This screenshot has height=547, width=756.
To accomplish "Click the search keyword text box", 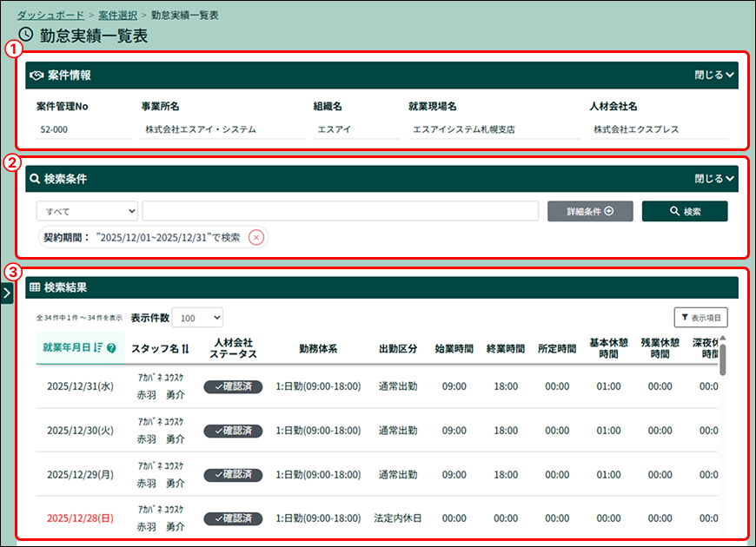I will pos(341,211).
